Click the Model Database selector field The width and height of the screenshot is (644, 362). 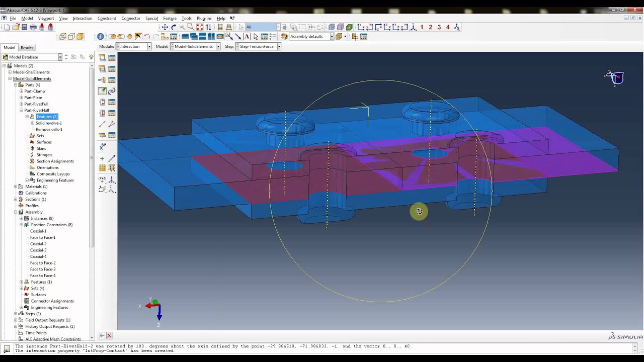32,57
